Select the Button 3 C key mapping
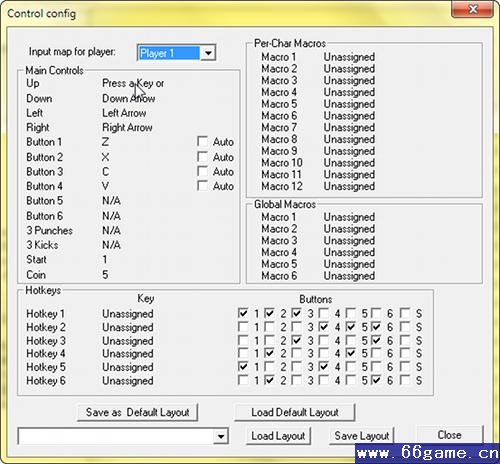 pos(105,172)
